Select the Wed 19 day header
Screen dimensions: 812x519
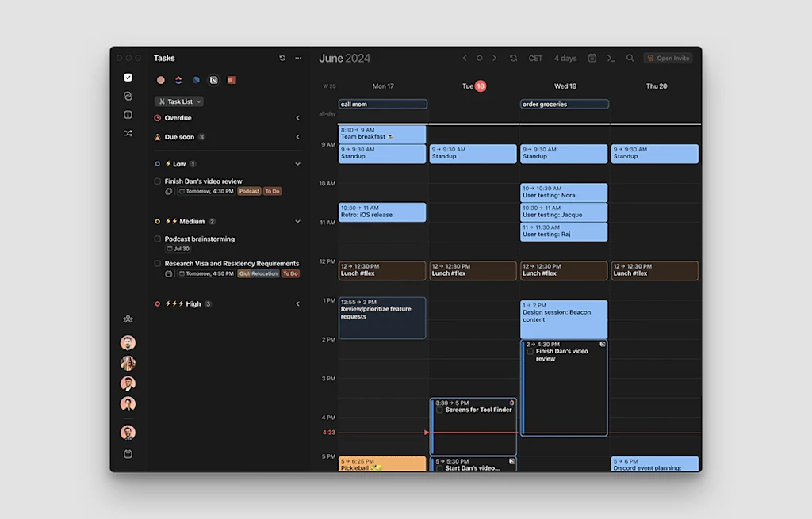tap(565, 86)
